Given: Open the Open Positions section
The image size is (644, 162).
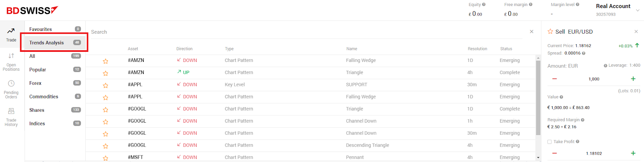Looking at the screenshot, I should (11, 62).
